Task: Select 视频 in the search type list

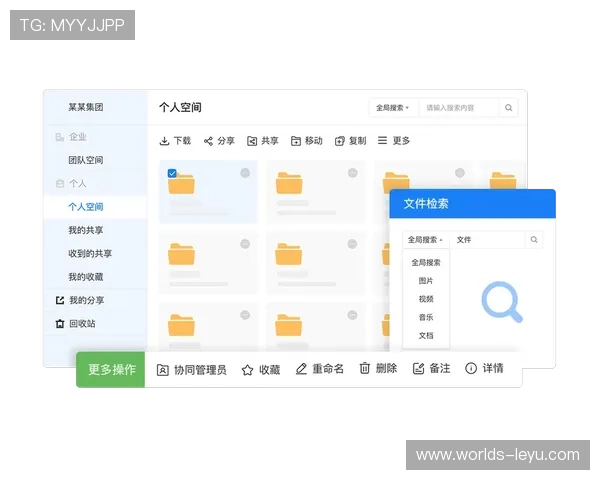Action: tap(426, 299)
